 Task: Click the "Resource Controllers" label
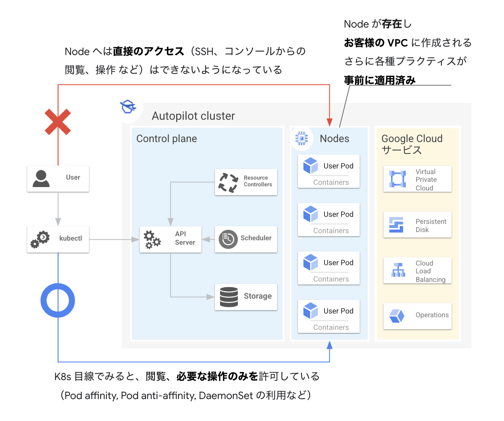coord(258,181)
